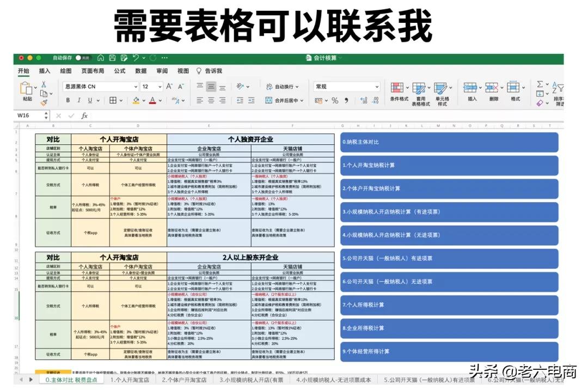
Task: Open the 常规 number format dropdown
Action: [x=346, y=87]
